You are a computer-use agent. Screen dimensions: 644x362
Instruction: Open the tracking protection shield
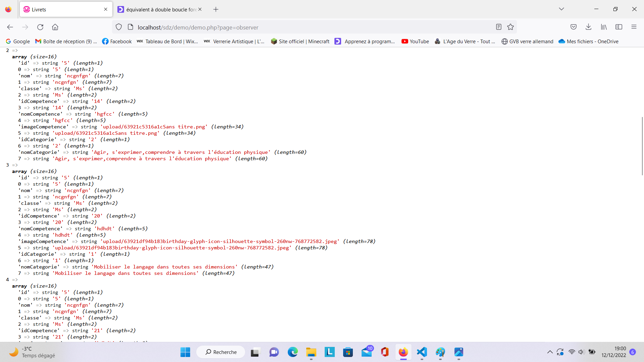point(118,27)
